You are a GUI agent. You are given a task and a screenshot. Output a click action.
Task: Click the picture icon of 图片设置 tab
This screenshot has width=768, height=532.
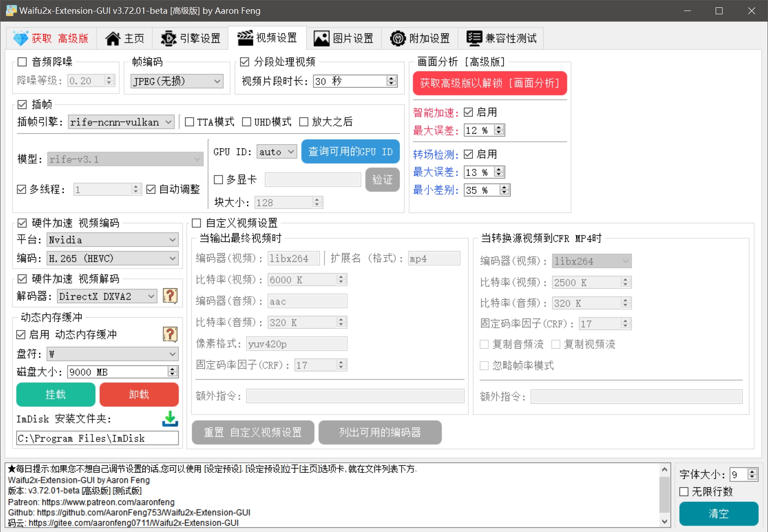pyautogui.click(x=321, y=38)
